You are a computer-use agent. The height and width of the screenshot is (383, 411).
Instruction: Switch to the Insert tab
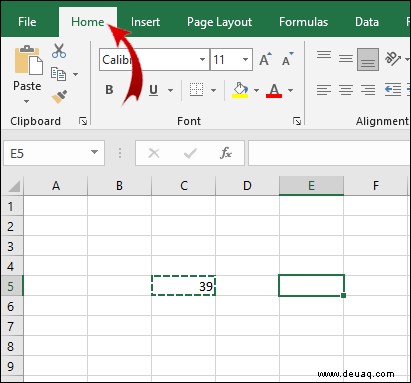point(145,22)
